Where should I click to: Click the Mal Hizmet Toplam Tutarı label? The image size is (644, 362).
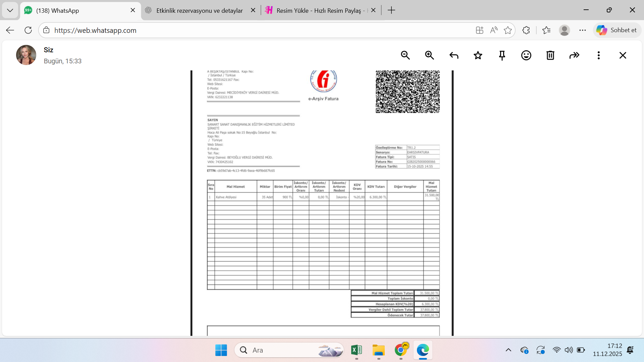coord(392,293)
